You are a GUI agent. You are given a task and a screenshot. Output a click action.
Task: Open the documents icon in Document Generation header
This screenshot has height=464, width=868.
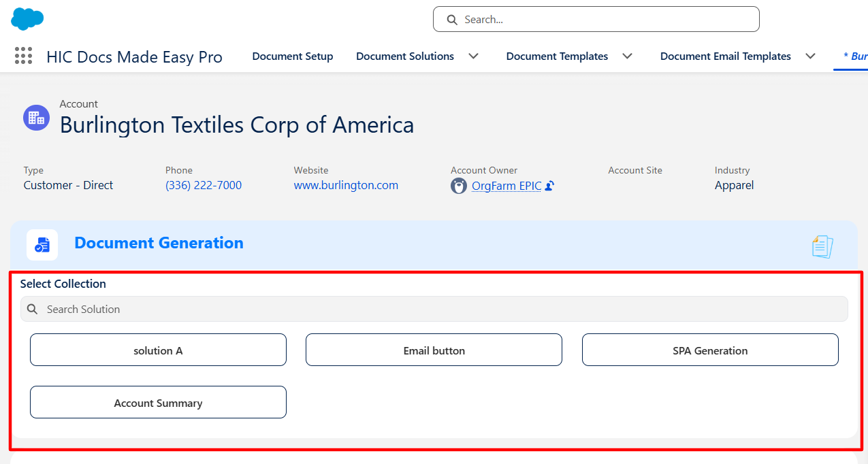822,246
